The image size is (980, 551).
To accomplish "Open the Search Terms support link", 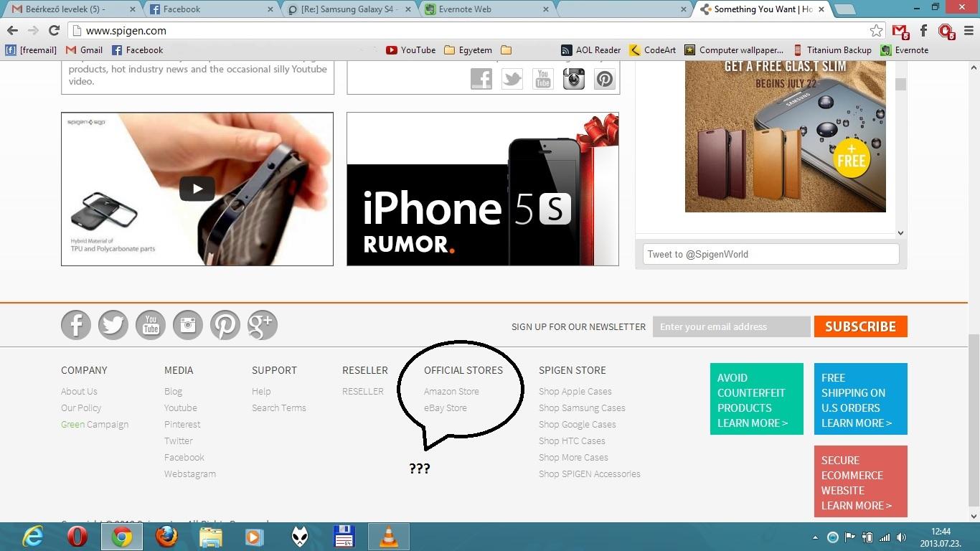I will [x=279, y=408].
